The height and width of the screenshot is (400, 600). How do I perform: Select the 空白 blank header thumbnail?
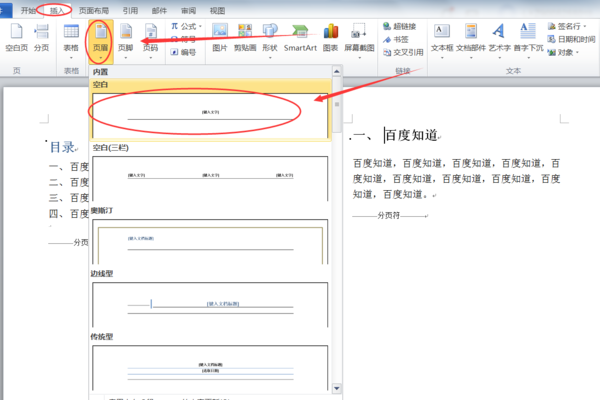[210, 115]
